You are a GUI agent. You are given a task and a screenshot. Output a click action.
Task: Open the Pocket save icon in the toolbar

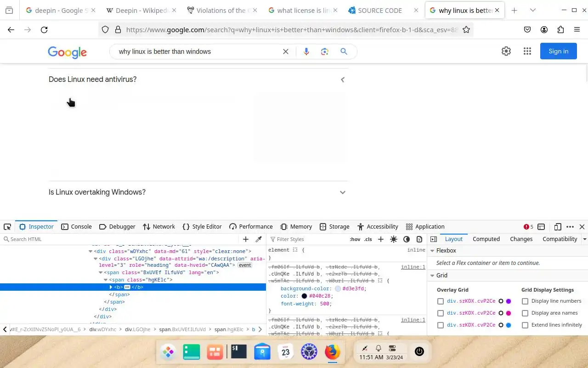pyautogui.click(x=527, y=30)
